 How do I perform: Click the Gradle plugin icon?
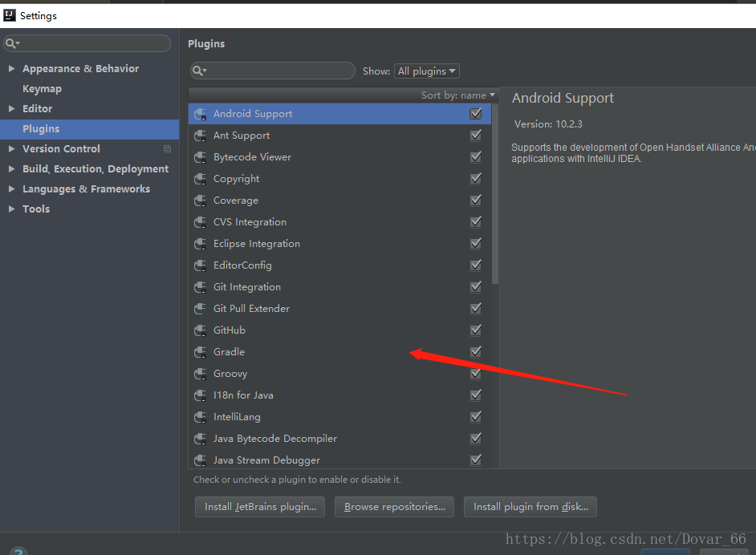point(200,353)
